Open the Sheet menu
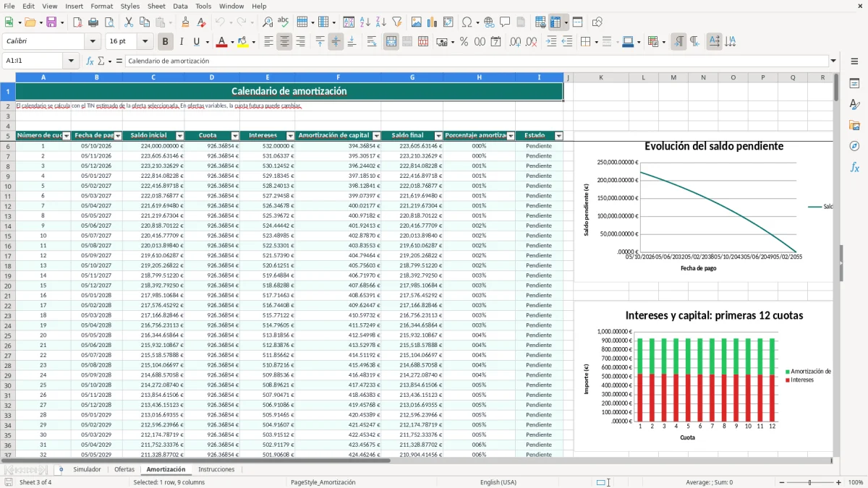The height and width of the screenshot is (488, 868). pyautogui.click(x=156, y=6)
